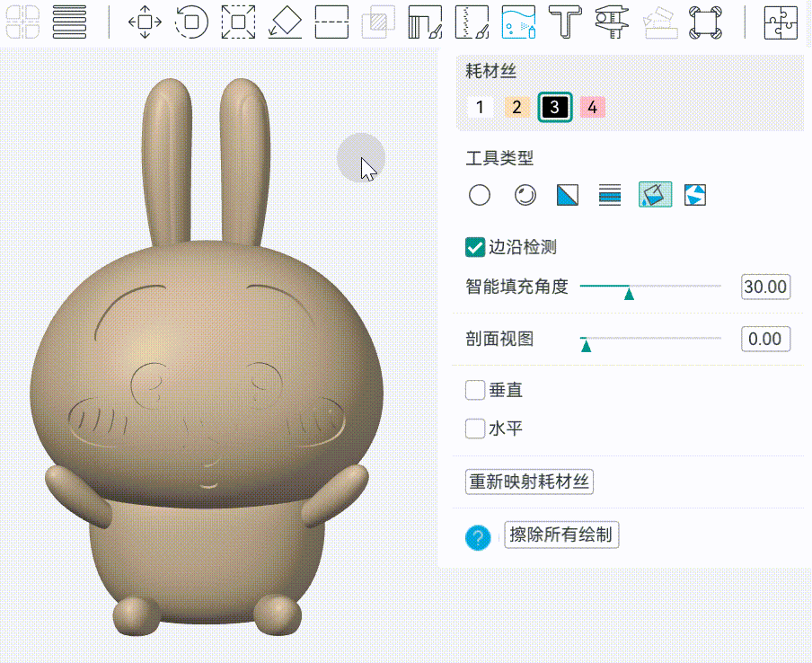Viewport: 812px width, 663px height.
Task: Select the Rotate tool
Action: pos(191,22)
